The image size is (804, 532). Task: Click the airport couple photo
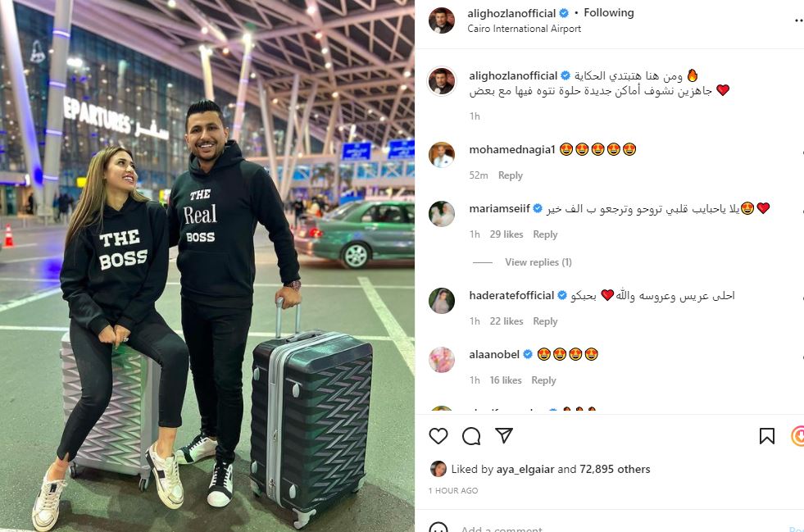click(x=207, y=266)
